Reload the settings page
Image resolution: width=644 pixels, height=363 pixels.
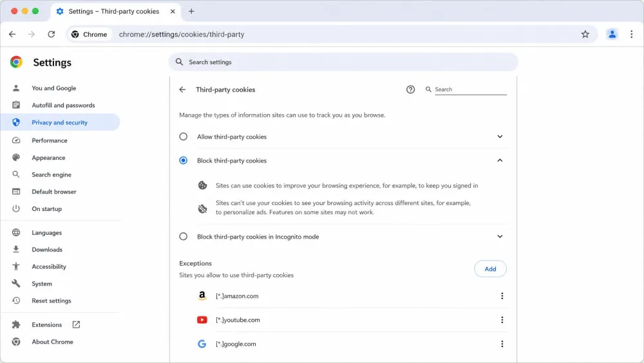click(x=52, y=34)
